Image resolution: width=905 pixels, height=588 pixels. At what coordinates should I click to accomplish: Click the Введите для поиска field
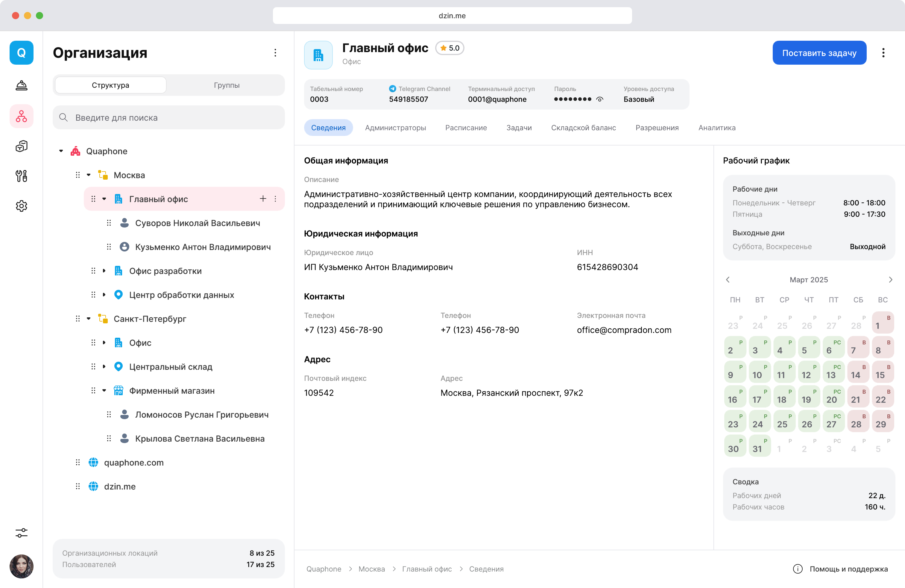coord(169,118)
